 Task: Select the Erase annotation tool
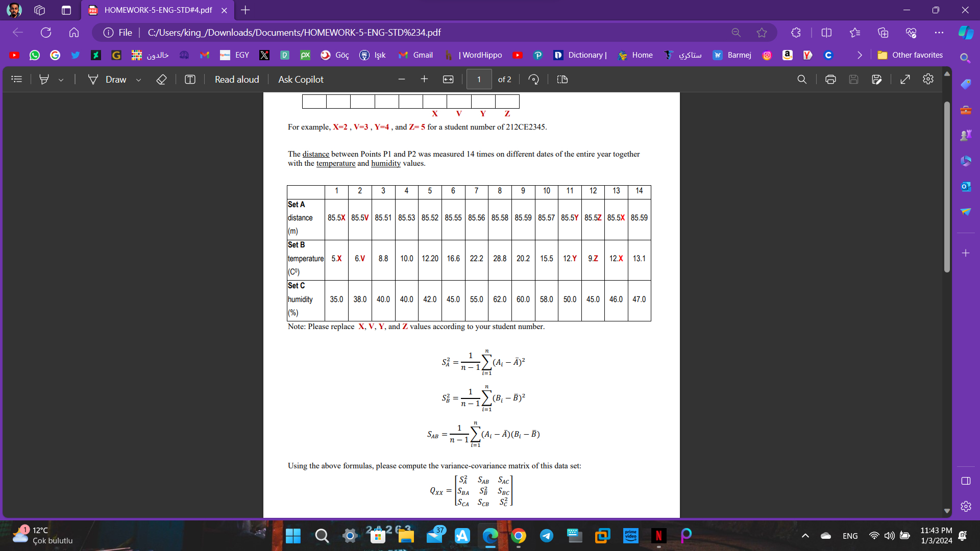tap(162, 79)
